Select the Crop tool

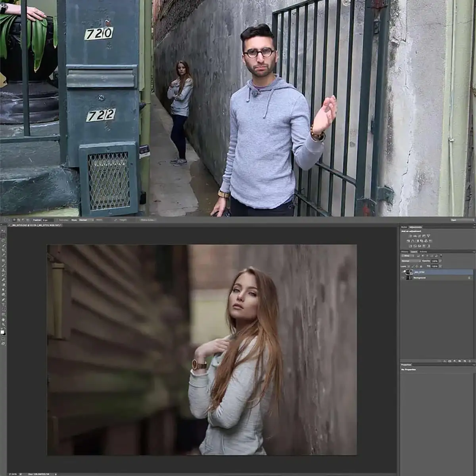point(3,250)
